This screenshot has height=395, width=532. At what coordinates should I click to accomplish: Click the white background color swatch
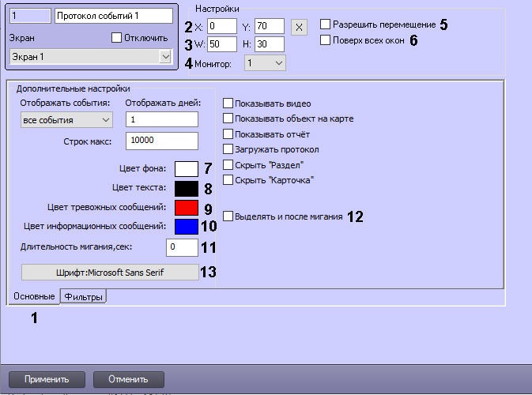(x=185, y=168)
